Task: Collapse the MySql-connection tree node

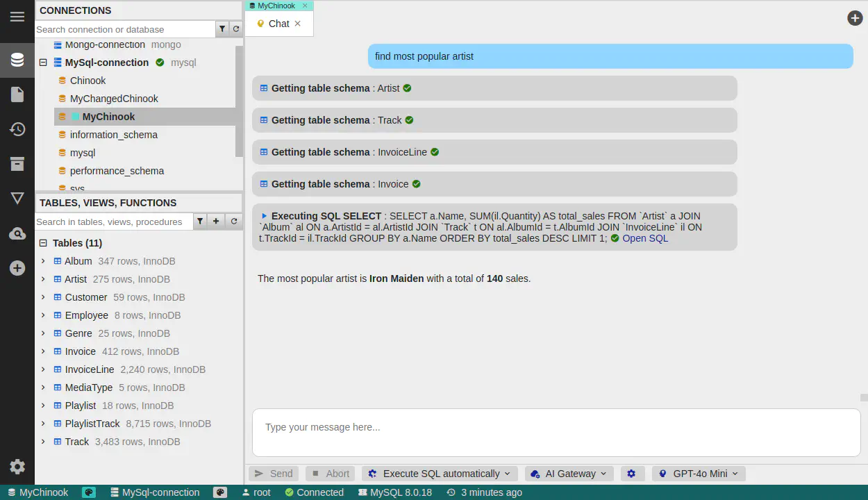Action: [43, 62]
